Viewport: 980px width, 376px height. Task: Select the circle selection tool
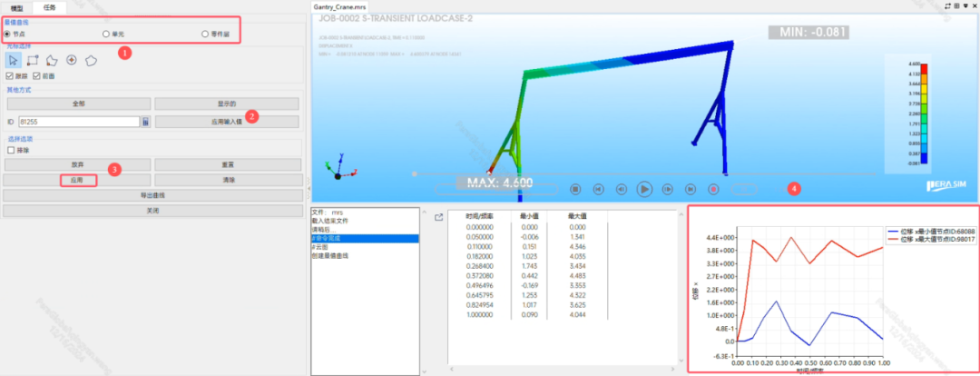[71, 60]
